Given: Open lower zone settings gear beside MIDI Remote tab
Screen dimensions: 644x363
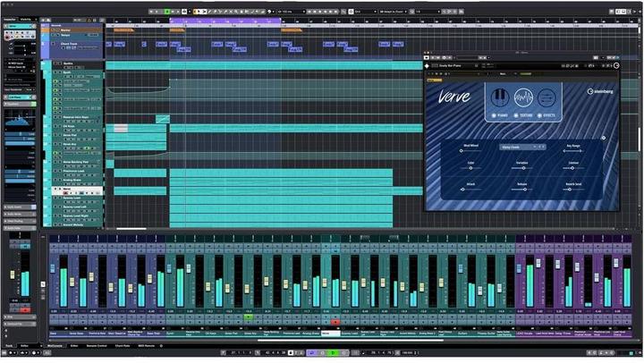Looking at the screenshot, I should pyautogui.click(x=161, y=346).
